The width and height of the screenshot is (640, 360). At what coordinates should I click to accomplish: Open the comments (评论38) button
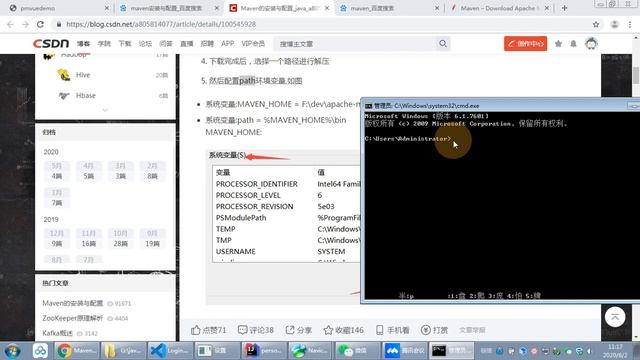[x=256, y=330]
